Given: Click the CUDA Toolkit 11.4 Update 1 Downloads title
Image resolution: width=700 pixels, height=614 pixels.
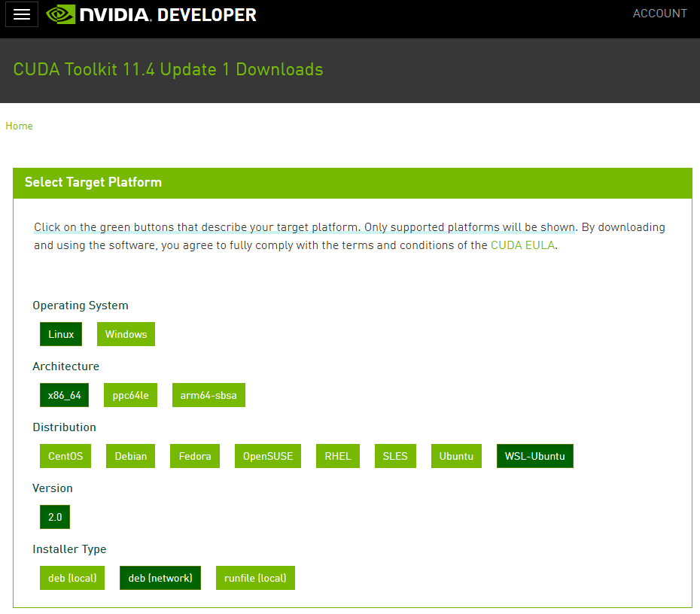Looking at the screenshot, I should [168, 69].
